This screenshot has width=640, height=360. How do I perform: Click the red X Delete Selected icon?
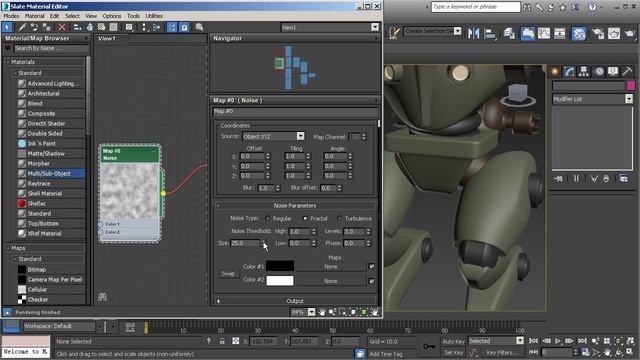62,27
